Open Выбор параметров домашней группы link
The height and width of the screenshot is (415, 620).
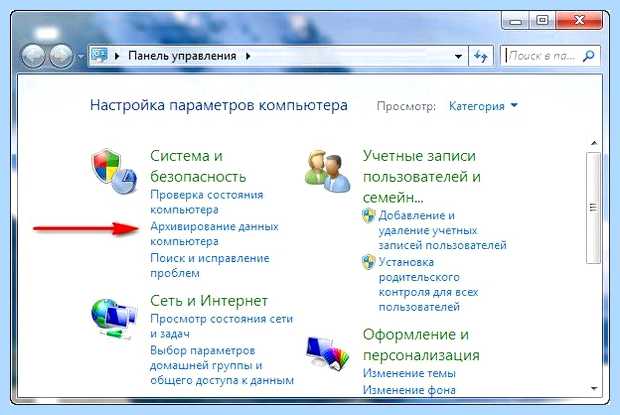point(222,365)
